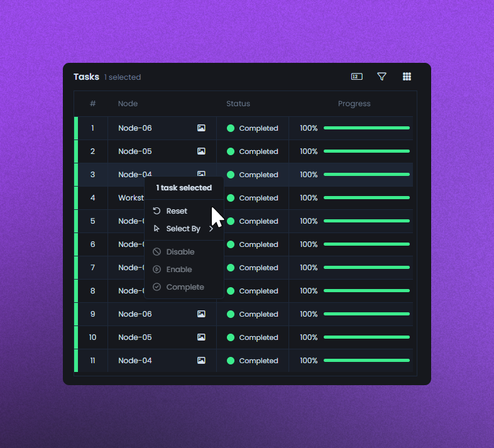Select row 2 Node-05 name

[135, 151]
